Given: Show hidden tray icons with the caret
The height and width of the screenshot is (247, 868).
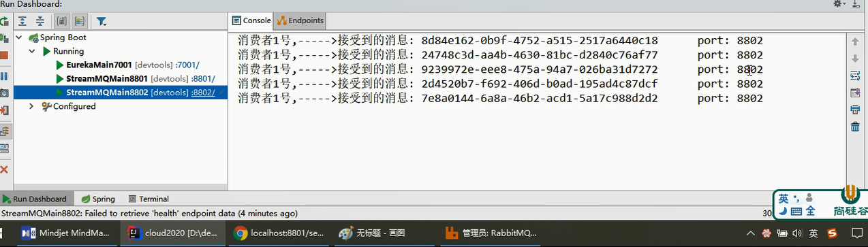Looking at the screenshot, I should click(x=751, y=233).
